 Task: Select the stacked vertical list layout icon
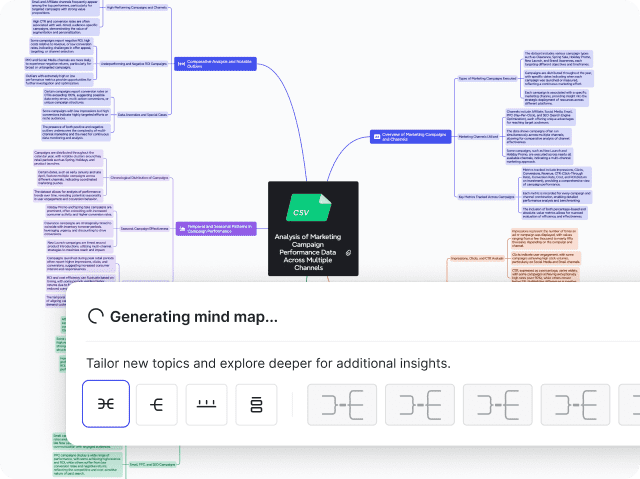pos(257,404)
